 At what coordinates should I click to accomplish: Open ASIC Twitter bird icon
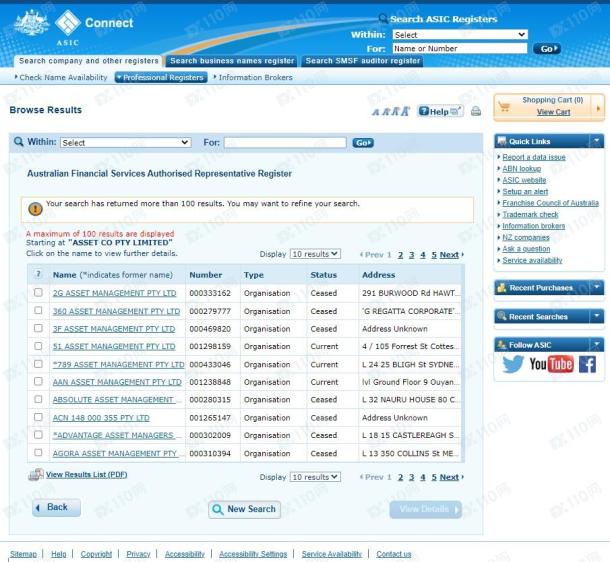point(513,364)
